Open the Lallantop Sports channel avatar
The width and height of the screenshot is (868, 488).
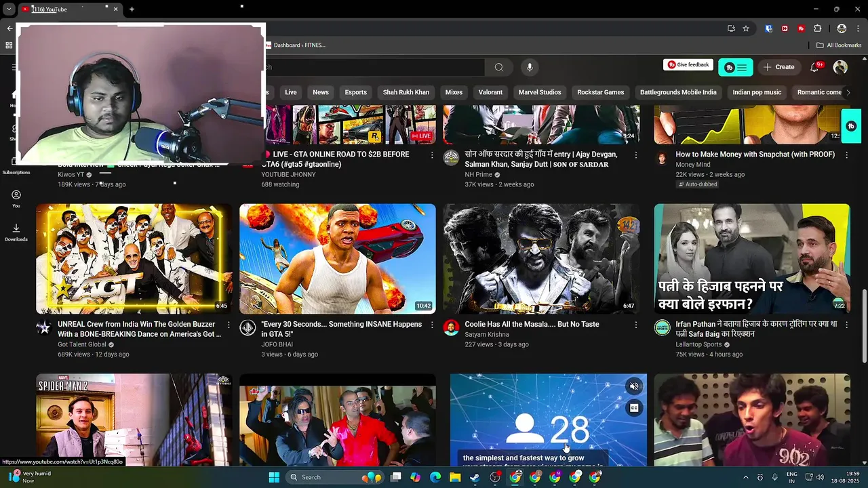(662, 328)
